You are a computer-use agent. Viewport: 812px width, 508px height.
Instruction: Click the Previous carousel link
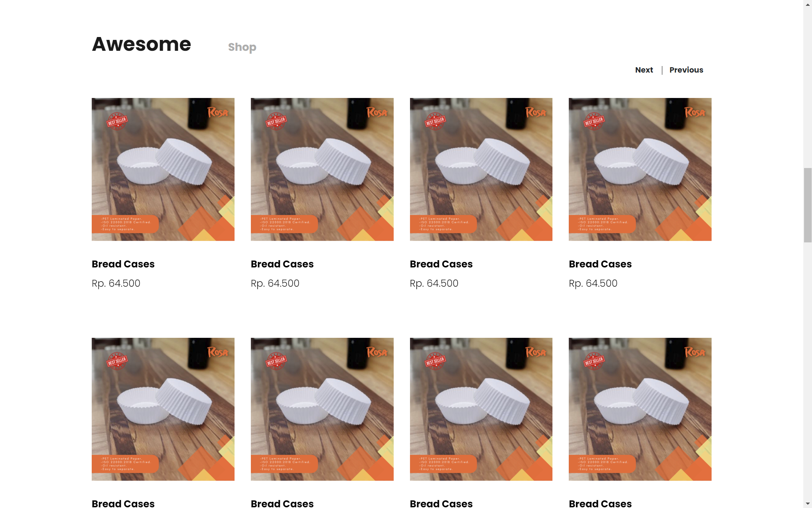[x=686, y=70]
